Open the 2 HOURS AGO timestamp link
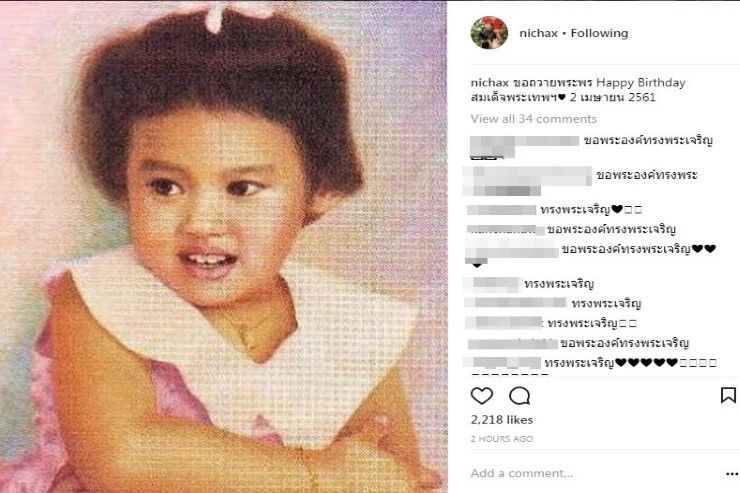The width and height of the screenshot is (740, 493). [502, 439]
